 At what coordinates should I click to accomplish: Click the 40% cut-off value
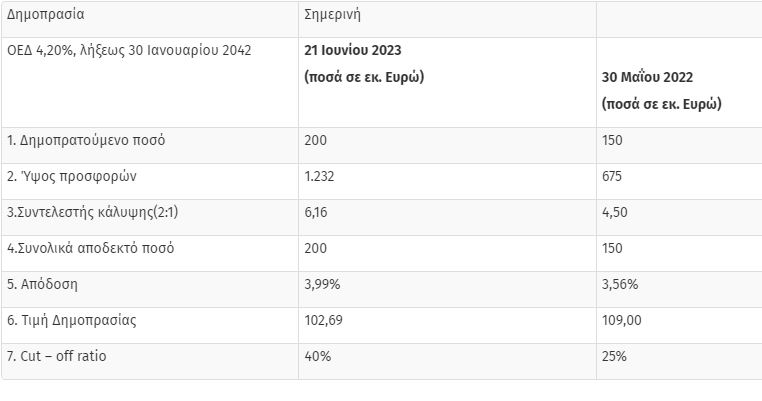tap(318, 356)
